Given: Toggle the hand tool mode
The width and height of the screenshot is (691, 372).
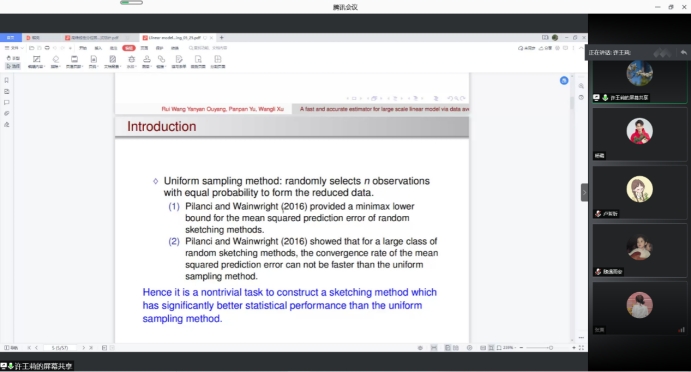Looking at the screenshot, I should point(13,58).
